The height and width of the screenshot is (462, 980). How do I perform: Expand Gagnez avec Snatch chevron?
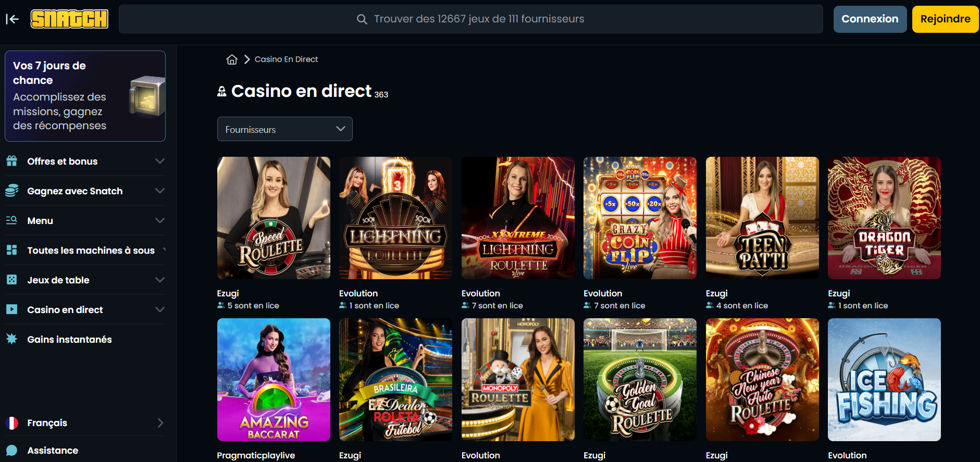(x=160, y=191)
